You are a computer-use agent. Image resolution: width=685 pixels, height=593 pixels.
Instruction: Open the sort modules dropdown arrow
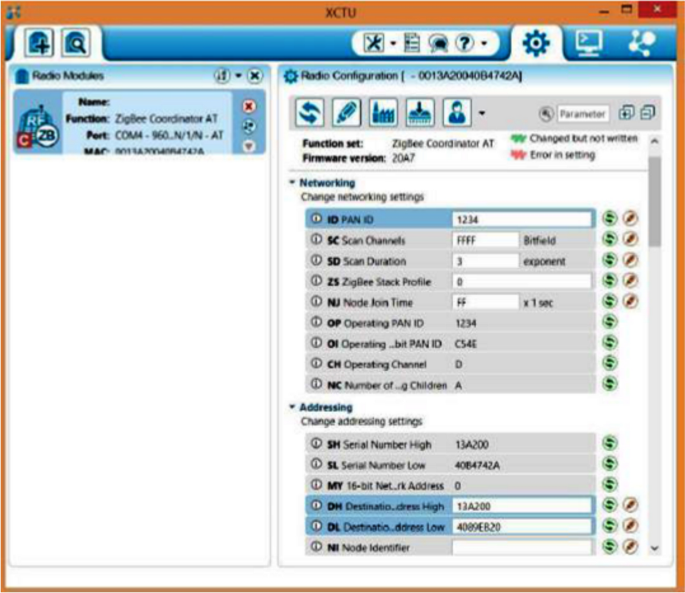(x=238, y=76)
